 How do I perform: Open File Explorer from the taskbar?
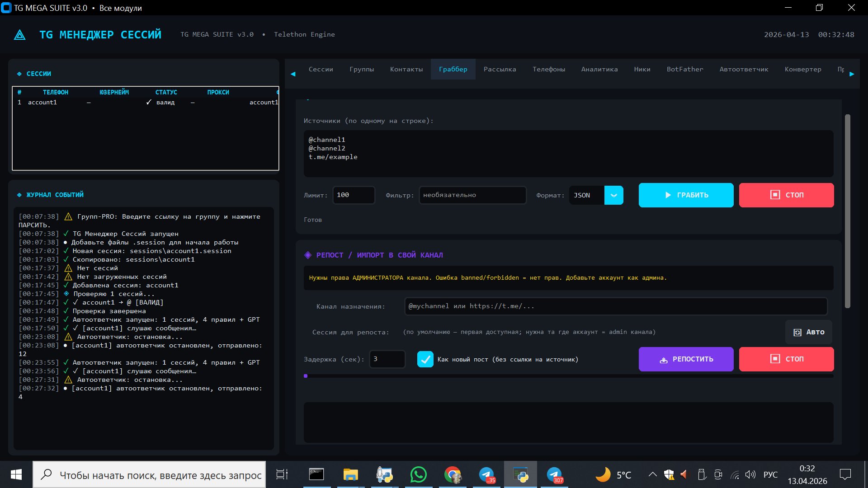350,474
